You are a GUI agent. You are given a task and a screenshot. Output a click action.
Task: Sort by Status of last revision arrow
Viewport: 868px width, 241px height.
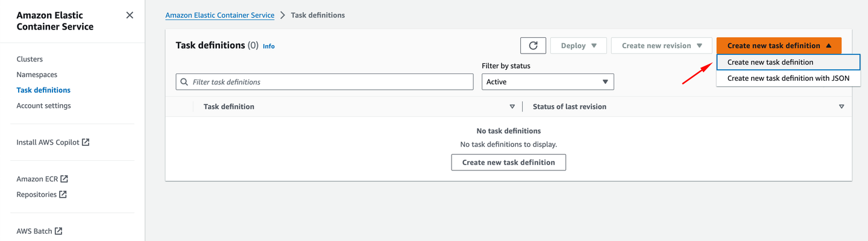pos(841,107)
